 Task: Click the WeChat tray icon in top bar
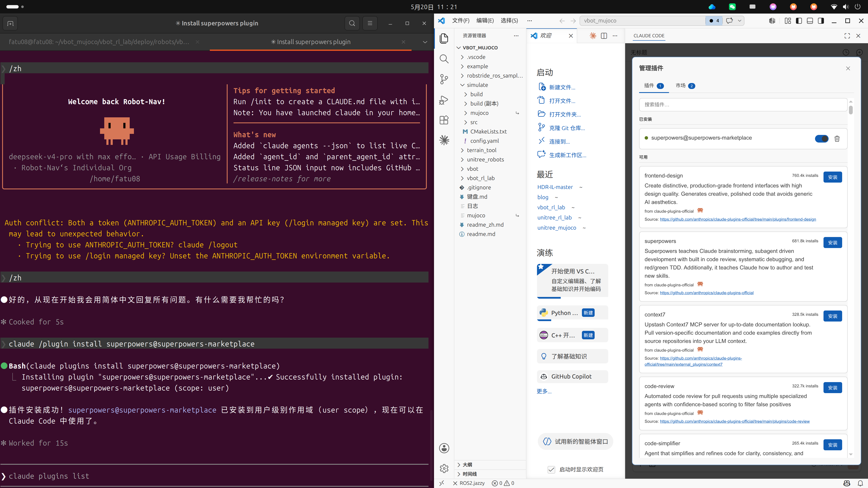(732, 7)
